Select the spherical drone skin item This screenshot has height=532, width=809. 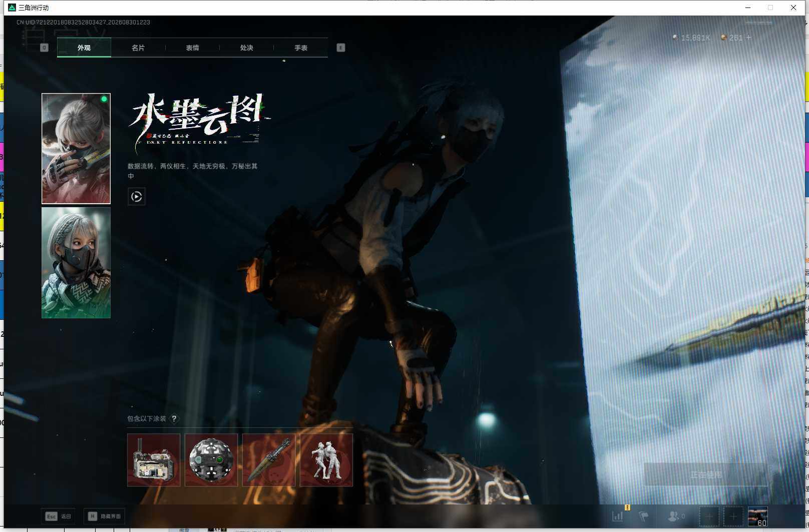[x=211, y=460]
